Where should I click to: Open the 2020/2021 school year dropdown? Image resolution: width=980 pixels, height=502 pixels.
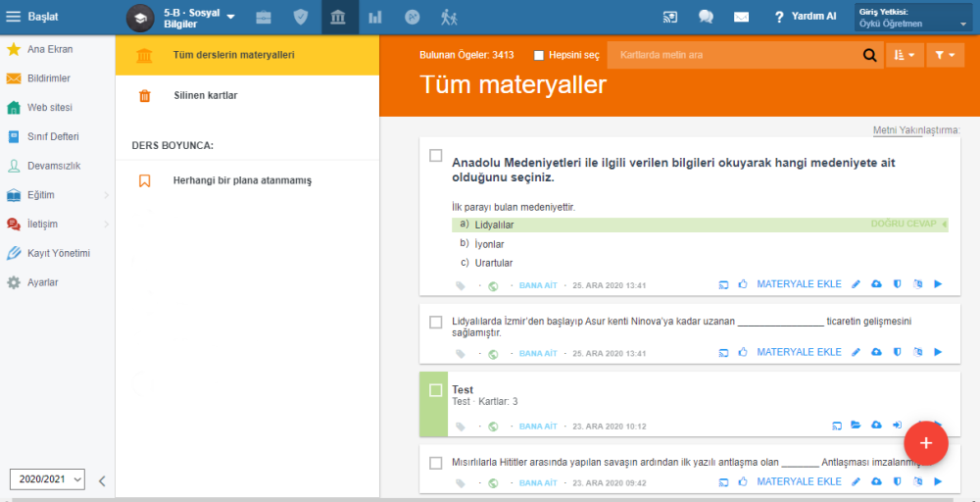47,479
